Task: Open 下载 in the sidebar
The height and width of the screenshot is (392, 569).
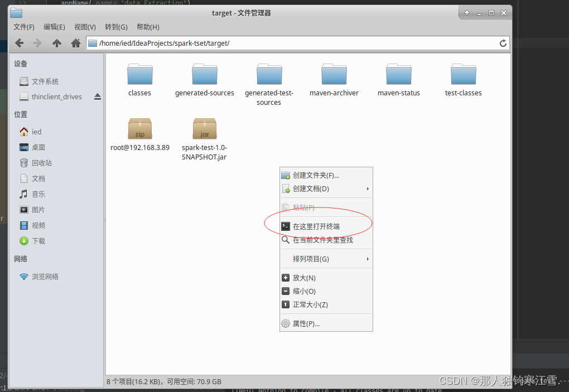Action: coord(32,241)
